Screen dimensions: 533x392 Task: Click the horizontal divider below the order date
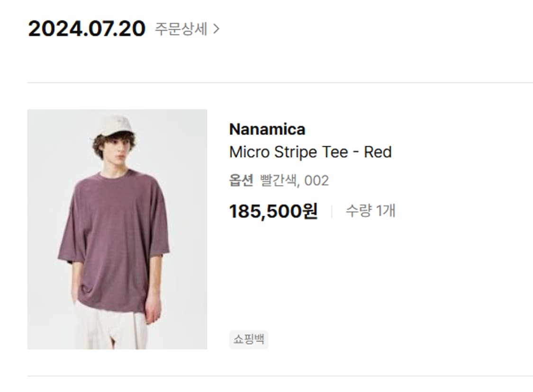280,83
